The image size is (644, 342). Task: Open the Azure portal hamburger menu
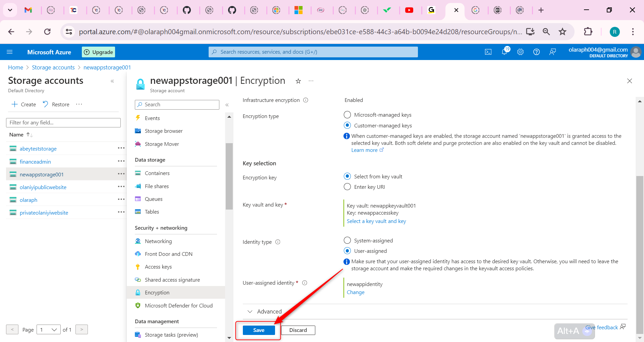(10, 52)
